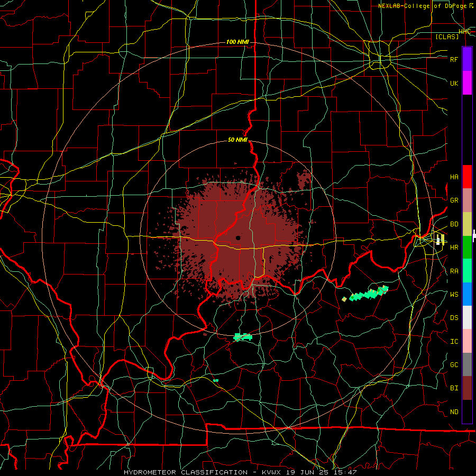Click the black radar site dot

238,237
